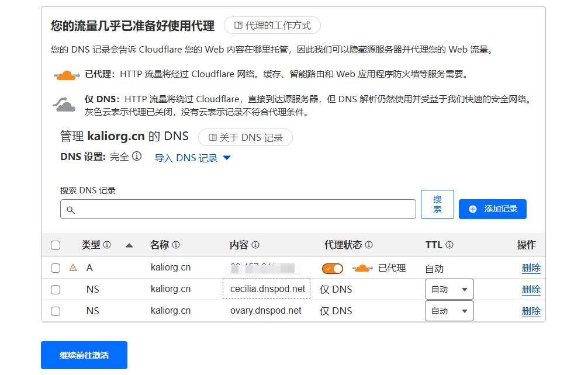The height and width of the screenshot is (375, 588).
Task: Click the ovary.dnspod.net content text
Action: click(265, 311)
